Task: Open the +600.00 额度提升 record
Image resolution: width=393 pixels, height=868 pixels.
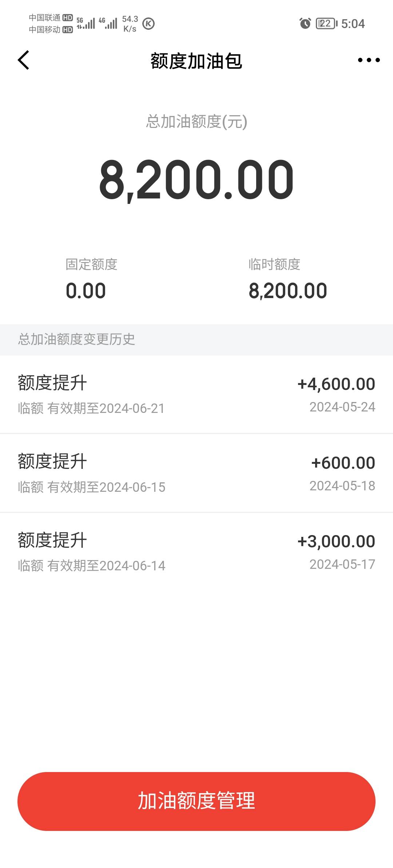Action: (196, 473)
